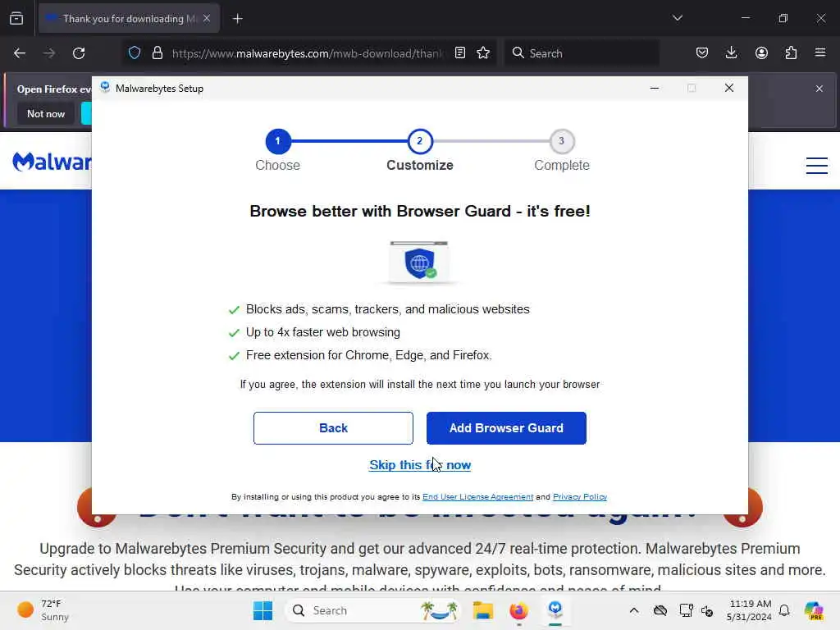840x630 pixels.
Task: Select step 2 Customize in setup progress
Action: (420, 141)
